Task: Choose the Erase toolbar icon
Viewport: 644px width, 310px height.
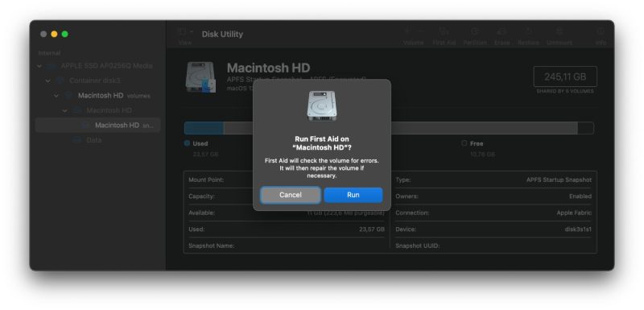Action: [x=502, y=31]
